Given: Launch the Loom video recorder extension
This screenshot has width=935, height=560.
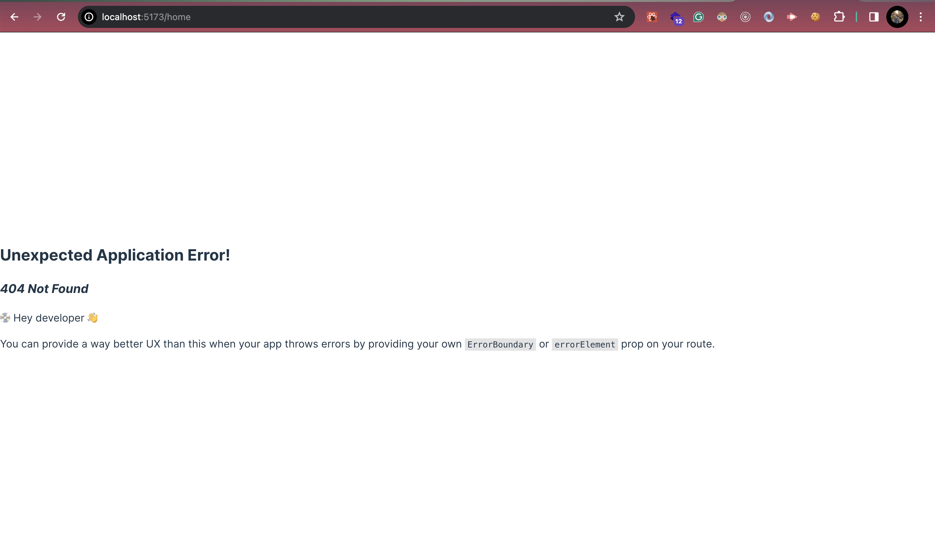Looking at the screenshot, I should coord(792,17).
